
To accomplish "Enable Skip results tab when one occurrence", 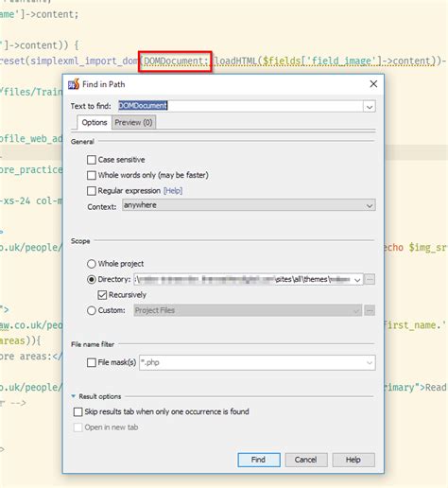I will pos(78,411).
